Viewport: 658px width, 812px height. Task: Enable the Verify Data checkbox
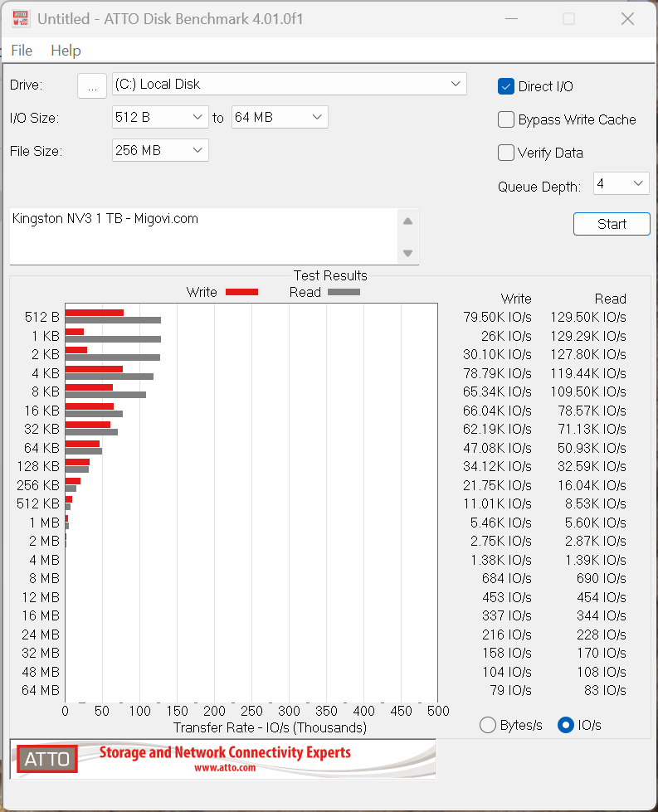pos(505,153)
